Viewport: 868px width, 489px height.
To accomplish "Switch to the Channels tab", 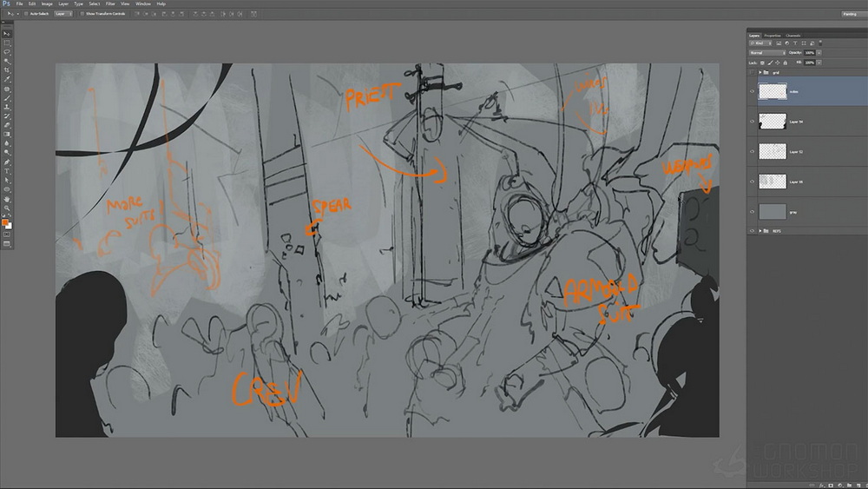I will (x=792, y=36).
